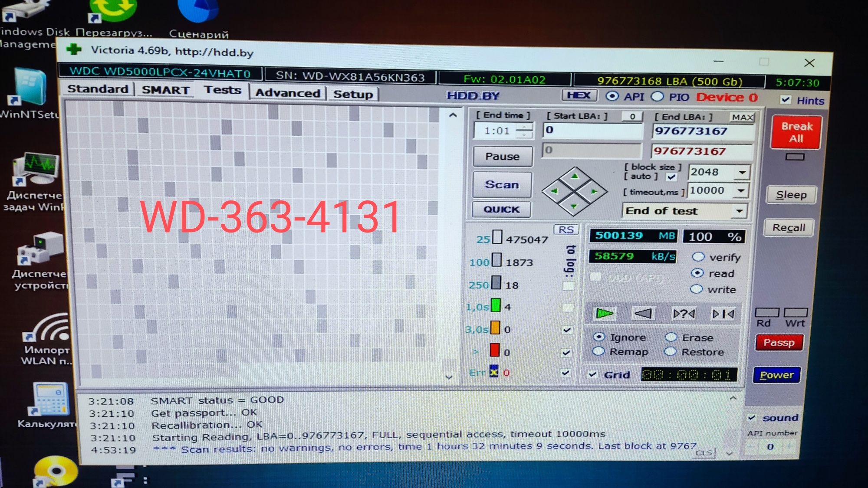868x488 pixels.
Task: Toggle log checkbox for 3,0s blocks
Action: [567, 330]
